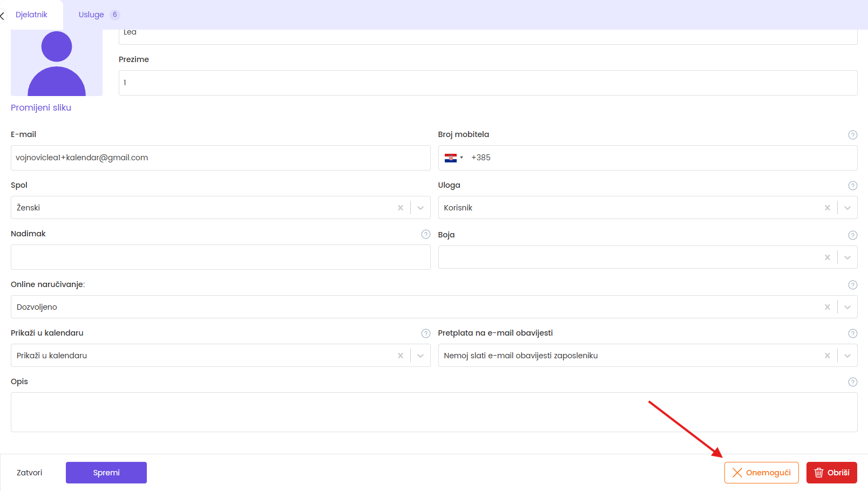Open the Boja color dropdown
Screen dimensions: 868x491
847,257
